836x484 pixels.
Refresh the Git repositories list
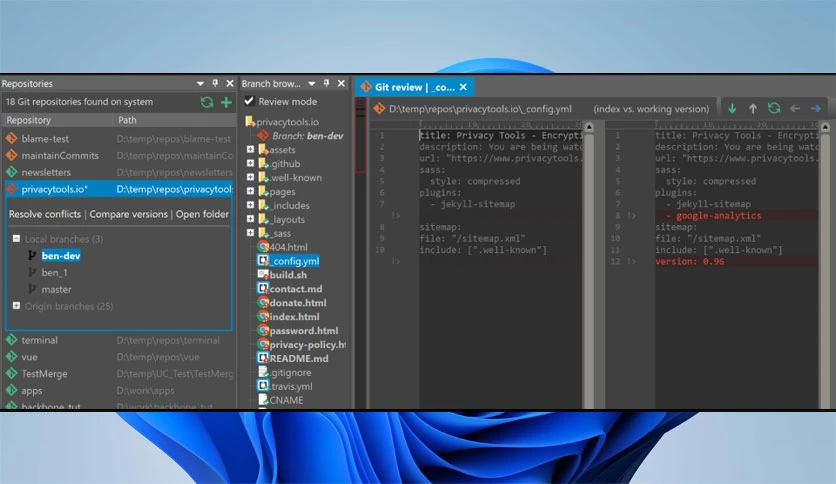(x=207, y=102)
